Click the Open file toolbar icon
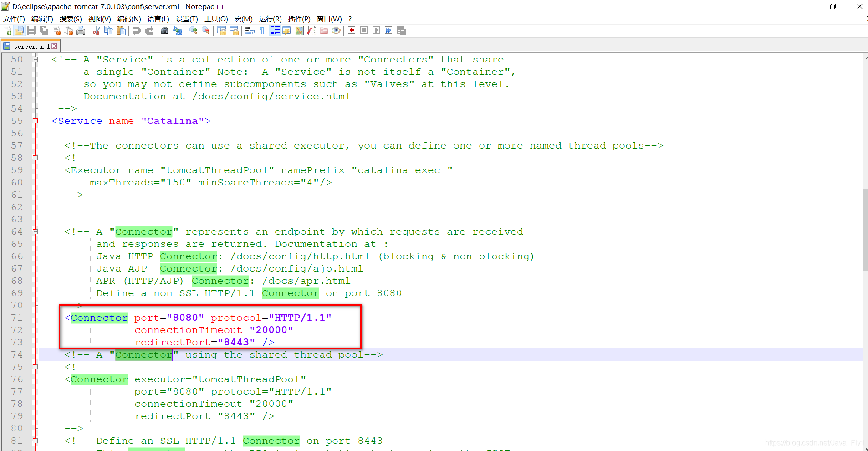 (x=19, y=31)
